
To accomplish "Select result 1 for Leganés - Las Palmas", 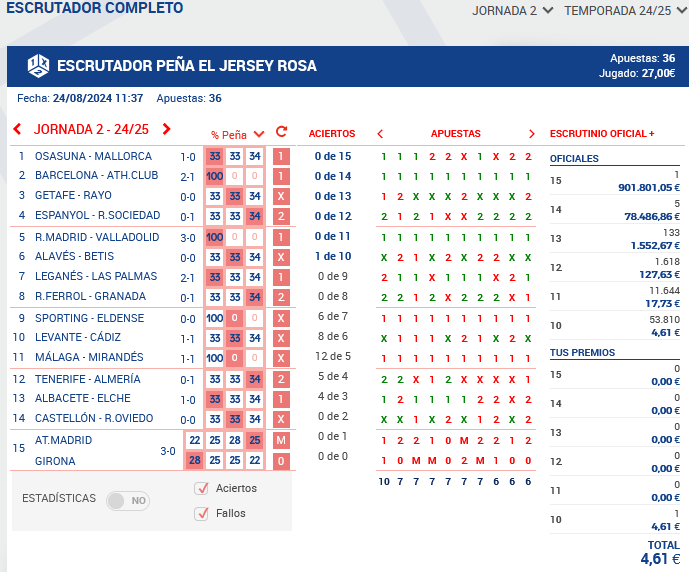I will pyautogui.click(x=281, y=277).
